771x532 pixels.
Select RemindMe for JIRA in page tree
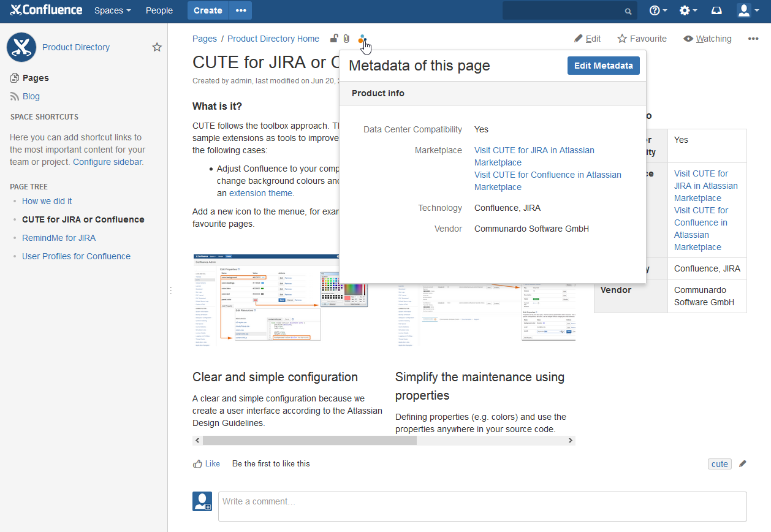point(59,238)
